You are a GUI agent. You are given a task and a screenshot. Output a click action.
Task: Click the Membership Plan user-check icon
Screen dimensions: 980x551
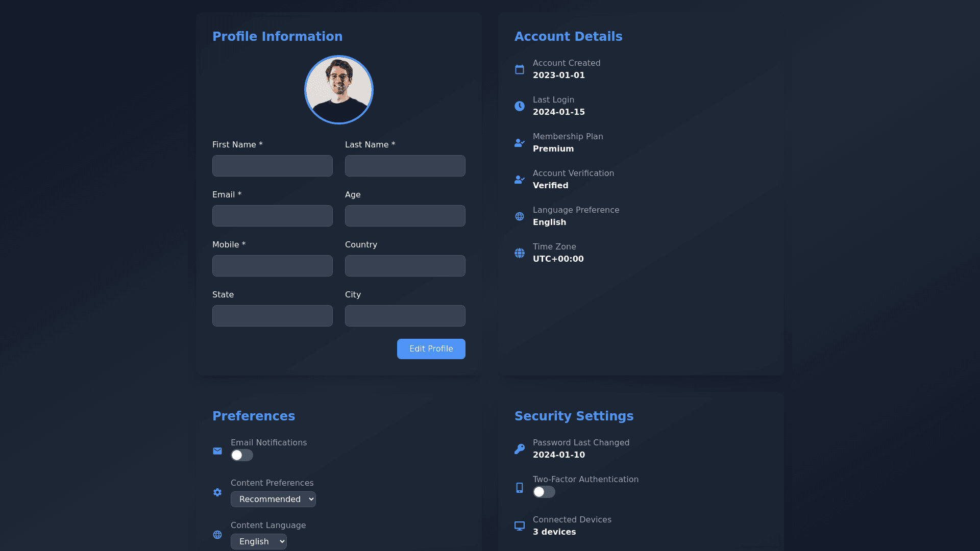coord(520,143)
